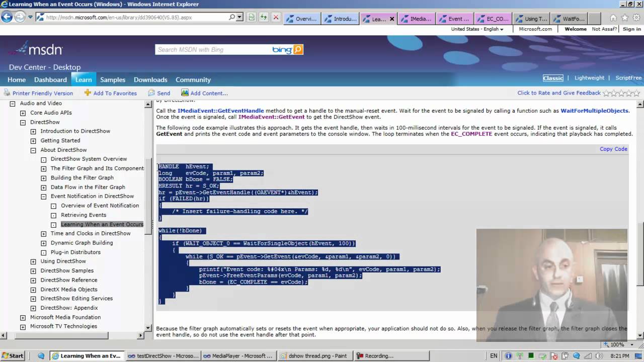Expand Time and Clocks in DirectShow
This screenshot has height=362, width=644.
click(x=44, y=234)
